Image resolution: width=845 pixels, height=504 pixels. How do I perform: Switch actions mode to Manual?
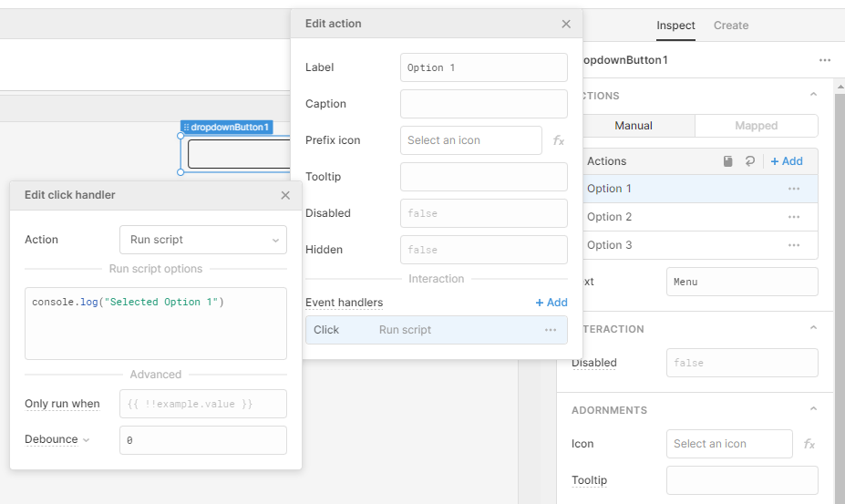pos(633,126)
